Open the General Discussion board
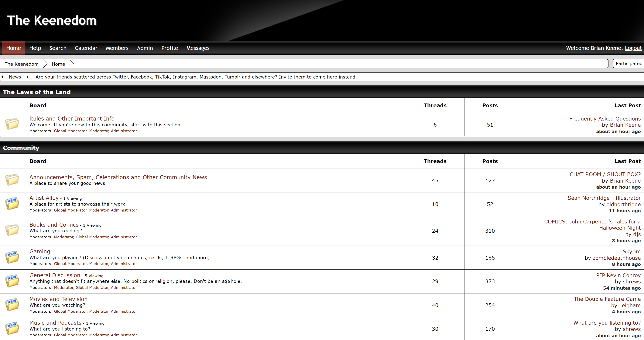This screenshot has width=644, height=340. [x=55, y=275]
